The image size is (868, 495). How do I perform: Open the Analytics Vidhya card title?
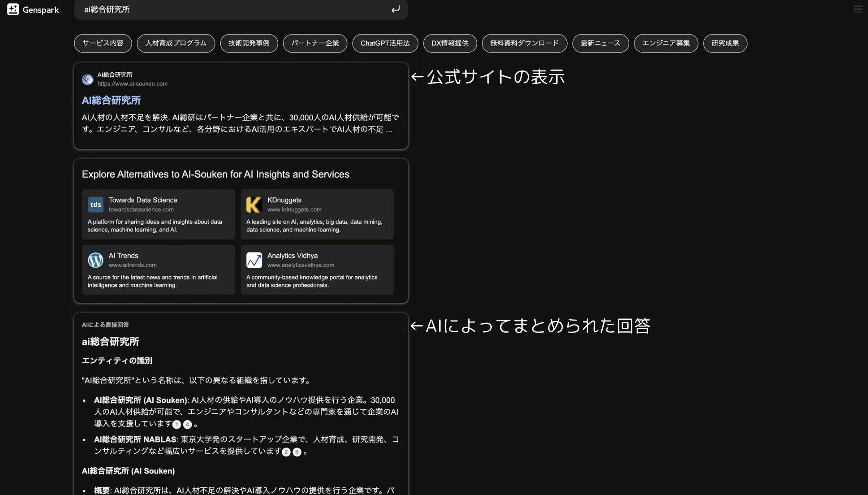292,256
